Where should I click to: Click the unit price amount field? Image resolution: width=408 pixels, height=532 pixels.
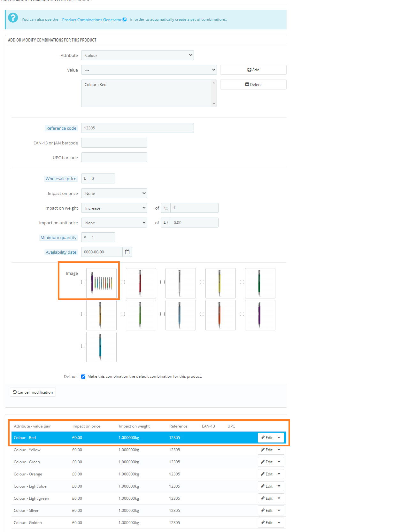(x=195, y=223)
